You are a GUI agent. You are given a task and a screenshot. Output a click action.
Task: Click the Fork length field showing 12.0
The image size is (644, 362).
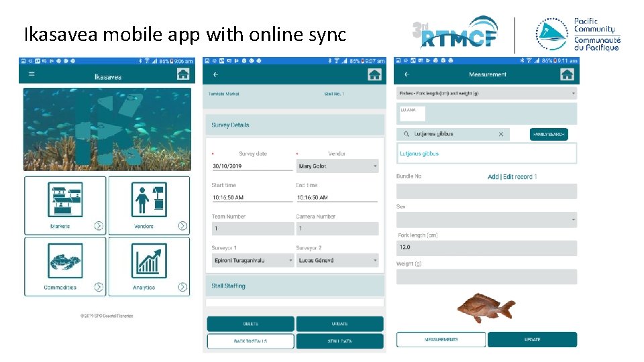[x=487, y=248]
